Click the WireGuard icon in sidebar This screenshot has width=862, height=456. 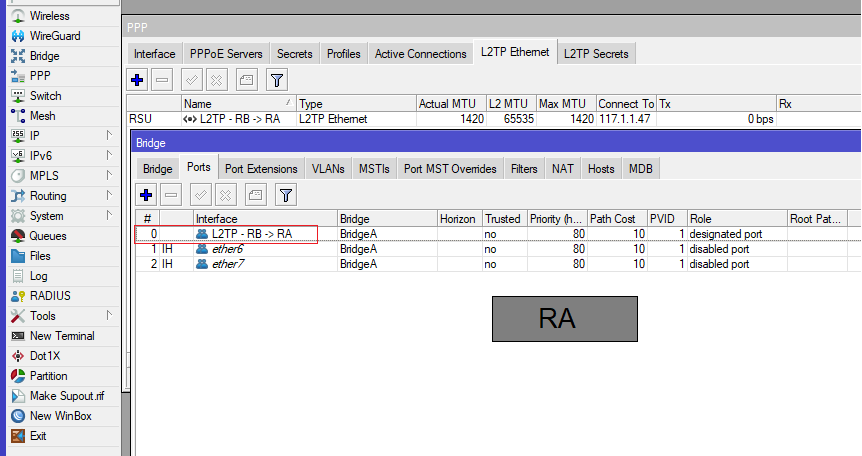click(x=18, y=36)
